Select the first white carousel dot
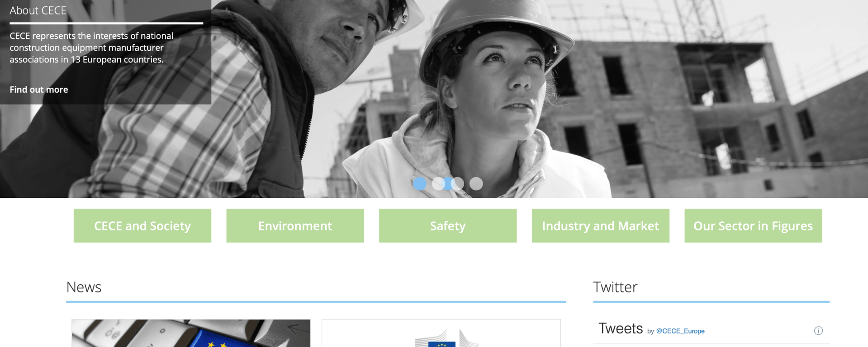This screenshot has height=347, width=868. tap(438, 183)
